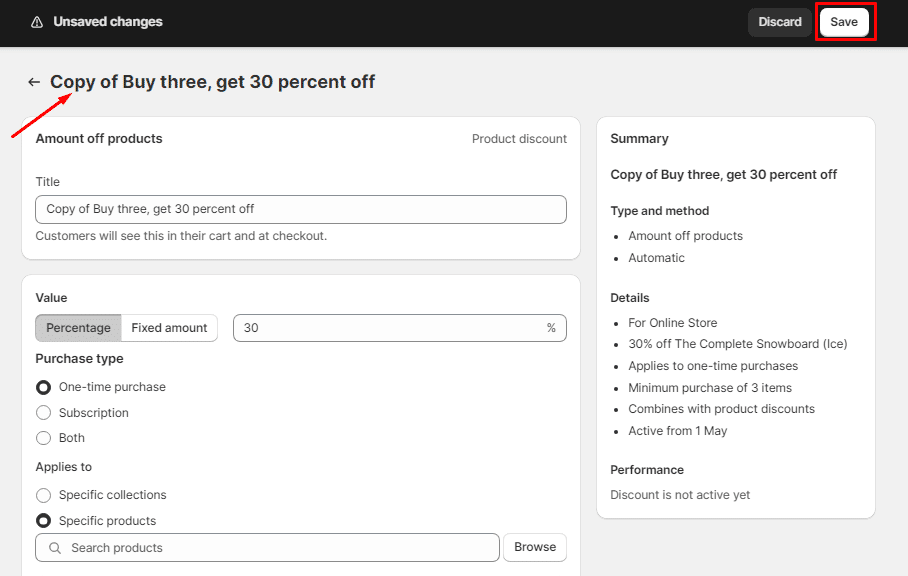
Task: Click the page heading Copy of Buy three
Action: click(x=213, y=82)
